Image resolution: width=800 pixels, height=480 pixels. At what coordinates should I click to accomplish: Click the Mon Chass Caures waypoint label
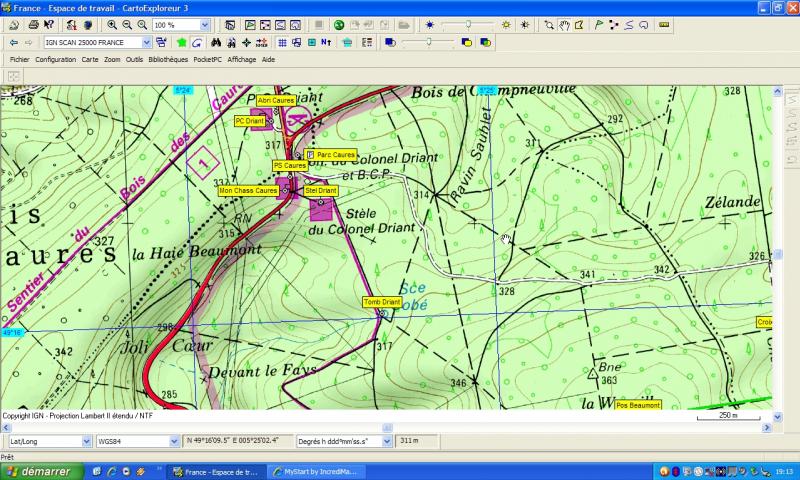point(248,190)
